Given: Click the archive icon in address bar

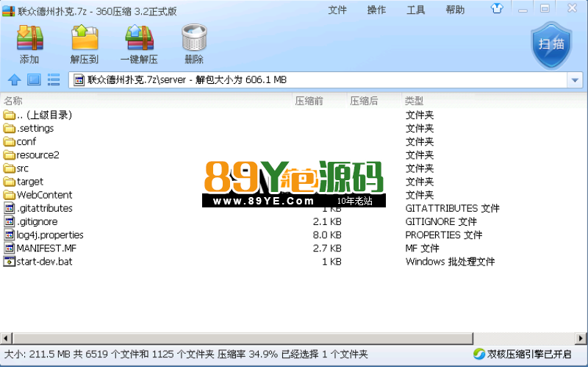Looking at the screenshot, I should (79, 80).
